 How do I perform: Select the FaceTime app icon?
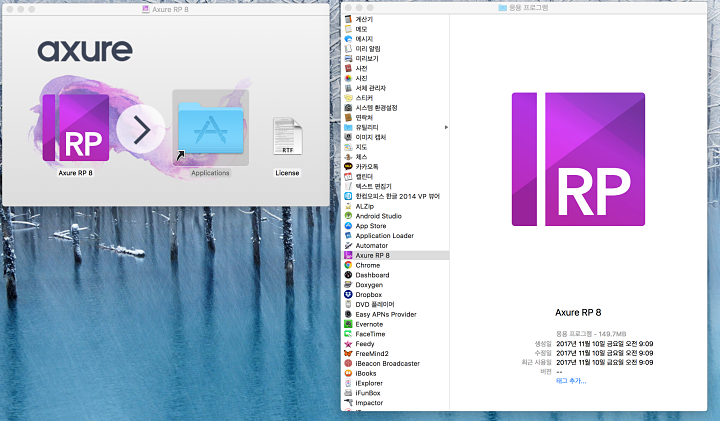coord(348,334)
